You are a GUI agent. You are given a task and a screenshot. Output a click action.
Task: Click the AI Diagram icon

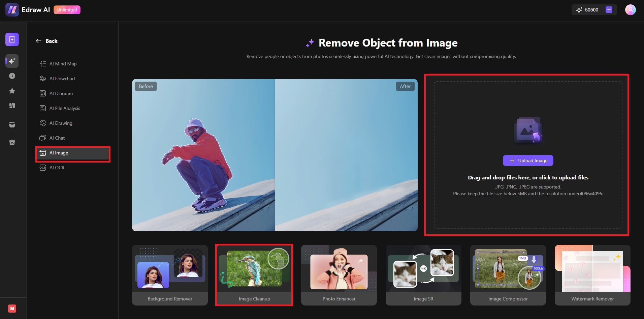(x=43, y=93)
